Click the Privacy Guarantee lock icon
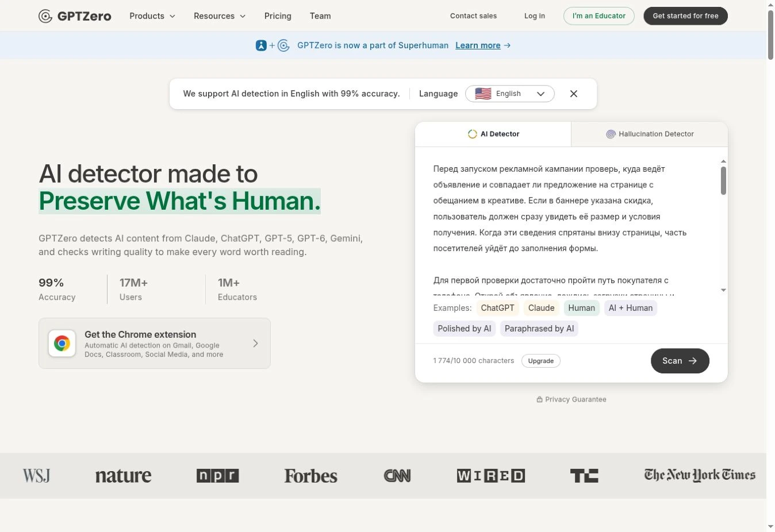The image size is (775, 532). 539,399
